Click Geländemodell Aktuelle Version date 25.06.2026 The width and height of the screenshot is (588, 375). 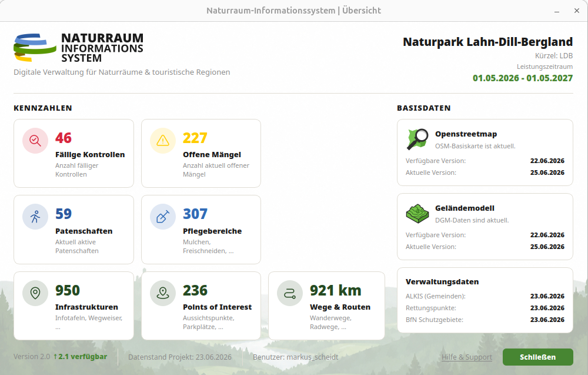point(547,247)
